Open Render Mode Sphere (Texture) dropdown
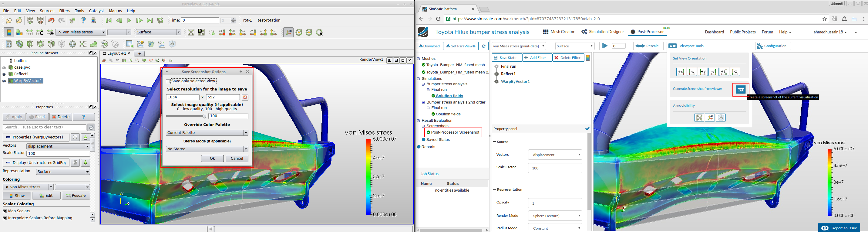The image size is (868, 232). 555,216
